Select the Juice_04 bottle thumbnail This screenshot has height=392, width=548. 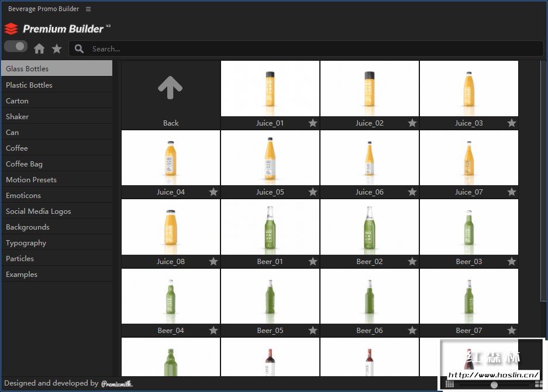click(171, 158)
